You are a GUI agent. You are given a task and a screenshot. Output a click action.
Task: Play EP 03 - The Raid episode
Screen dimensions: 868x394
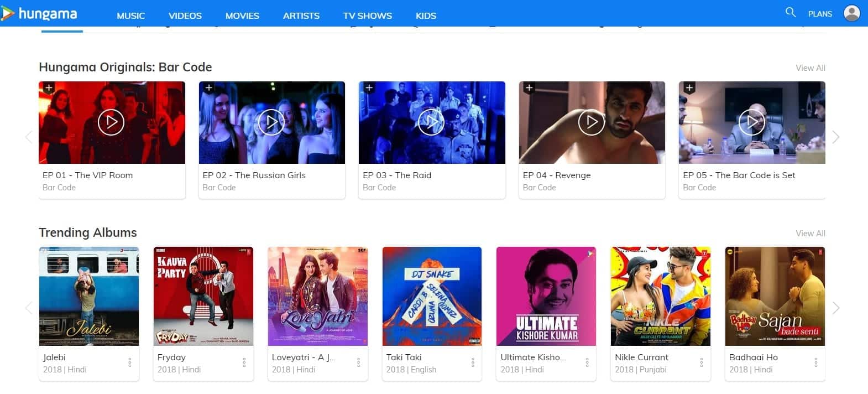coord(432,122)
